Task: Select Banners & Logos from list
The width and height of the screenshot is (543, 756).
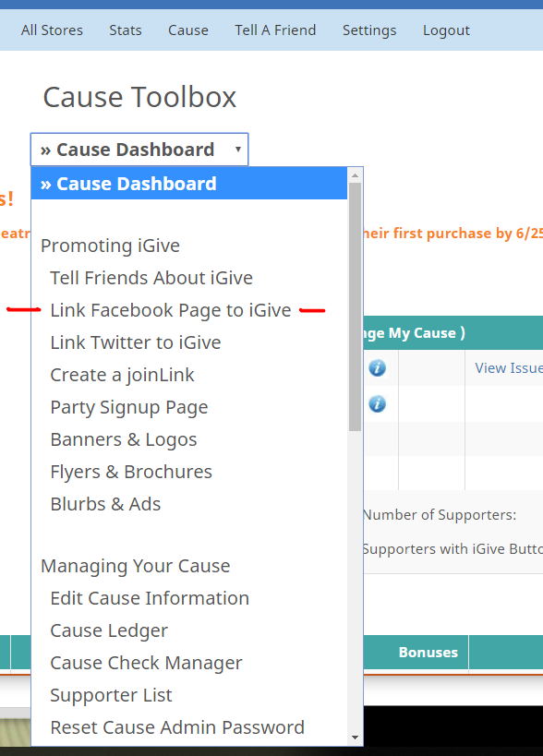Action: (x=124, y=439)
